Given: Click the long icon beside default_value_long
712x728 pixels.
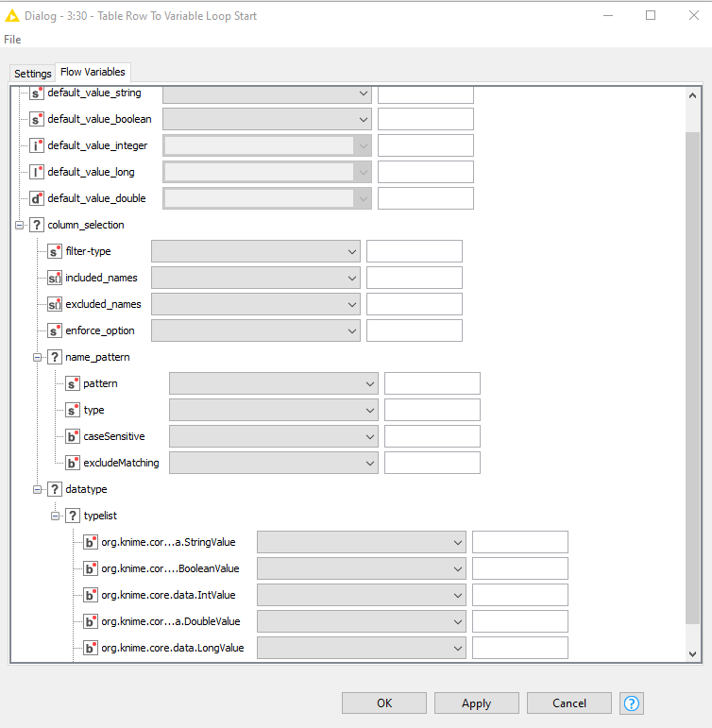Looking at the screenshot, I should pos(37,172).
